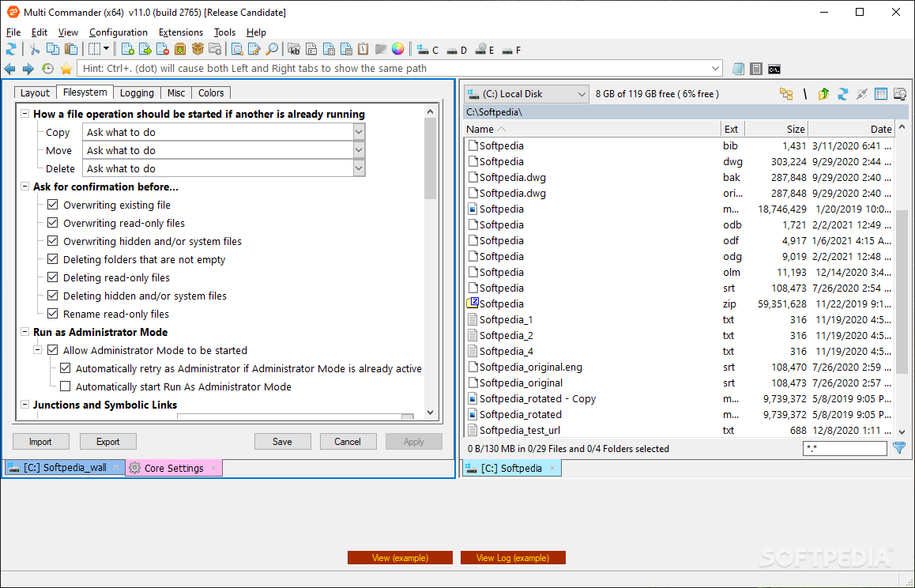Screen dimensions: 915x588
Task: Click the color wheel icon
Action: click(398, 50)
